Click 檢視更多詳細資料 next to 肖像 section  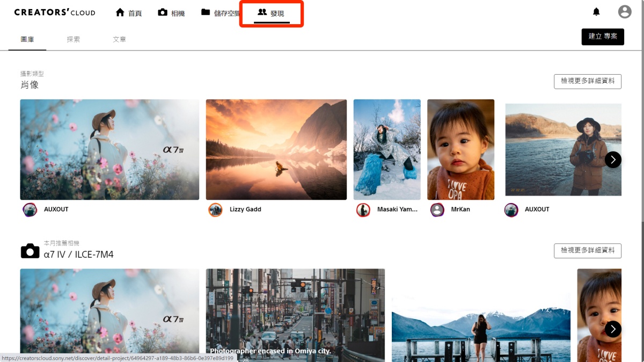(588, 81)
